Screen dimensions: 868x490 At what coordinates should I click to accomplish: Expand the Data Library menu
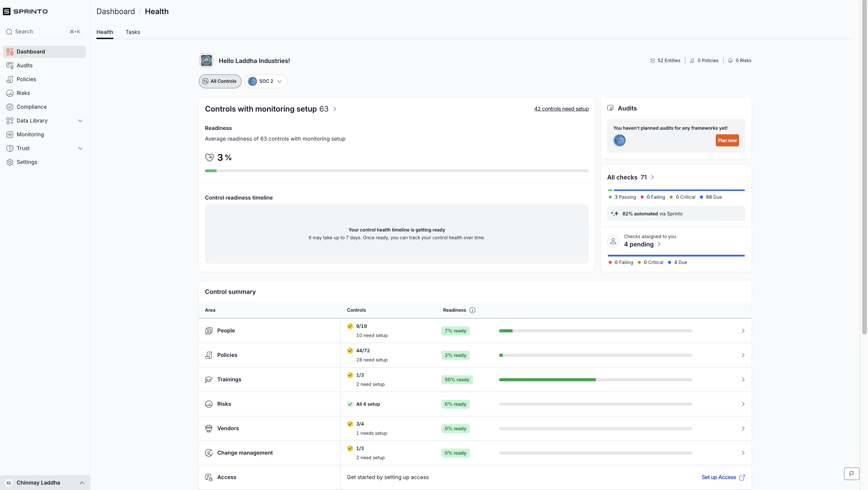(80, 120)
